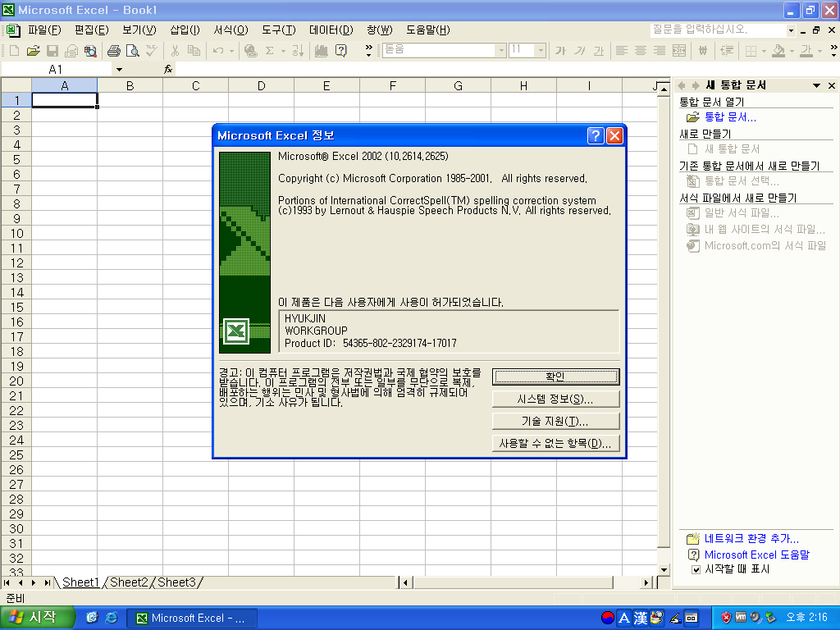This screenshot has width=840, height=630.
Task: Click the Borders toolbar icon
Action: click(751, 51)
